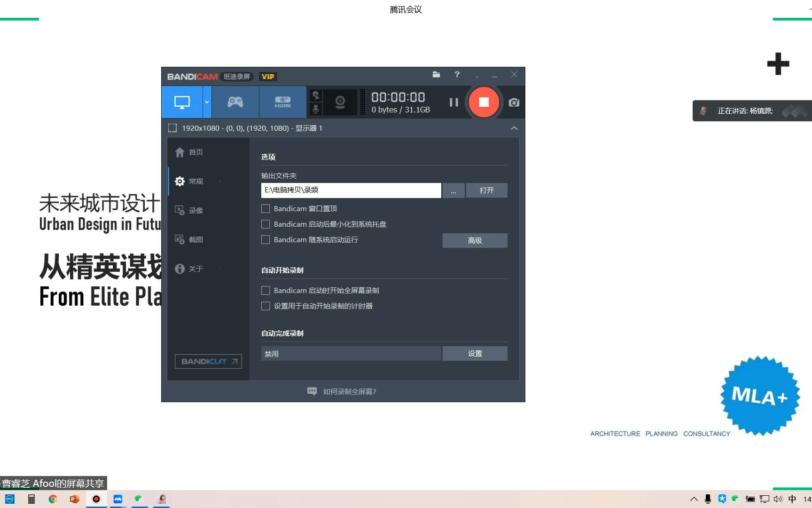Switch to game recording mode gamepad icon
This screenshot has height=508, width=812.
[x=235, y=102]
